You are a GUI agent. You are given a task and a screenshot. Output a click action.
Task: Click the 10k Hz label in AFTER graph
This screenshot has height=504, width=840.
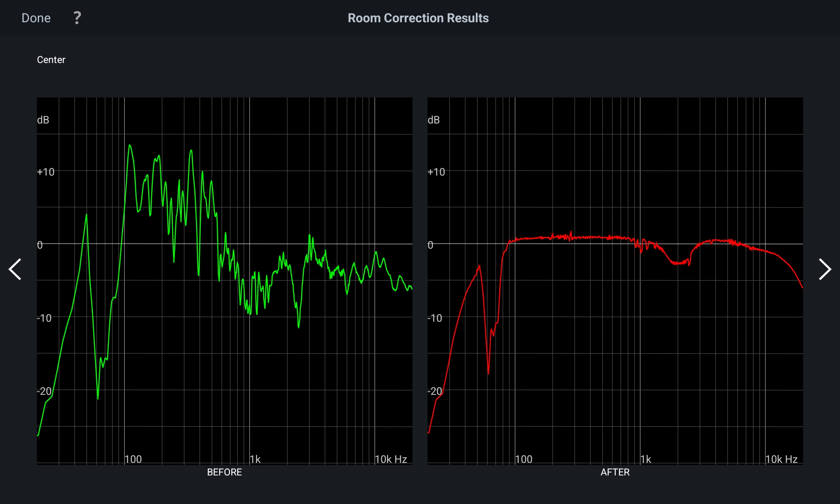click(781, 459)
